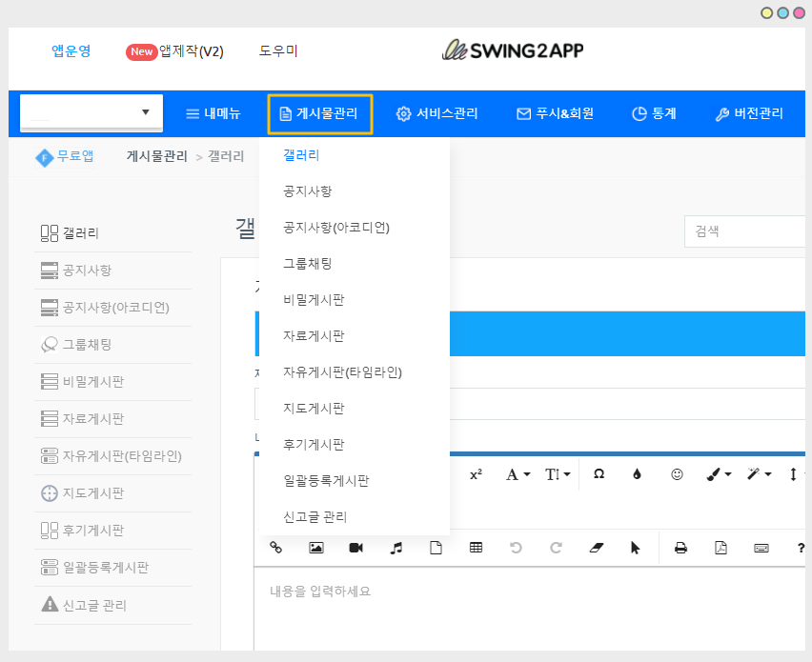Image resolution: width=812 pixels, height=662 pixels.
Task: Open the app selector dropdown in blue bar
Action: tap(91, 113)
